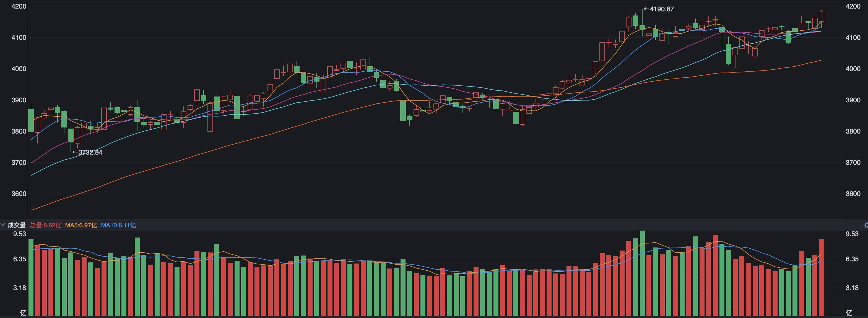Click the 9.53 label on left volume axis
868x318 pixels.
[20, 234]
